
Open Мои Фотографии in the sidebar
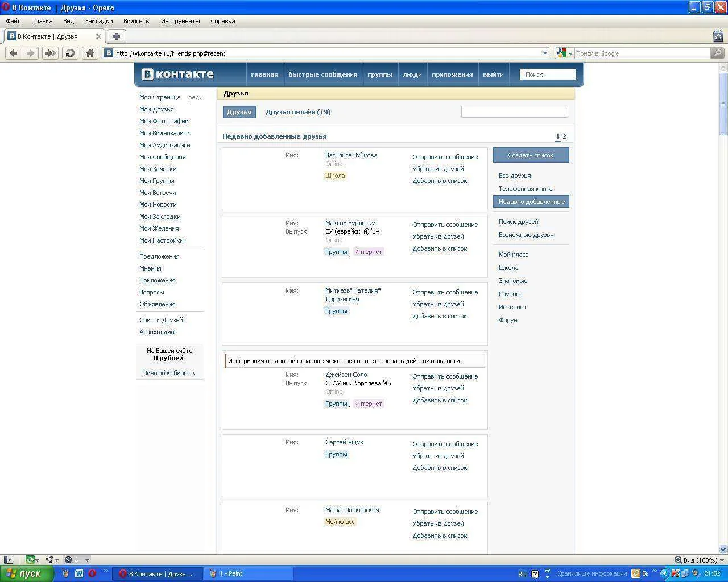164,121
